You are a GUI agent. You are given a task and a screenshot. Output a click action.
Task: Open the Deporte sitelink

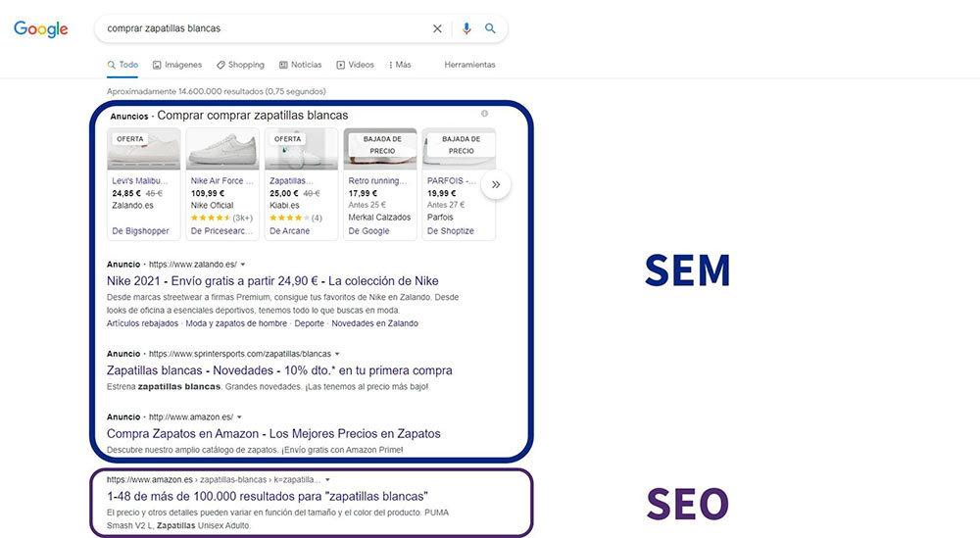(x=310, y=323)
